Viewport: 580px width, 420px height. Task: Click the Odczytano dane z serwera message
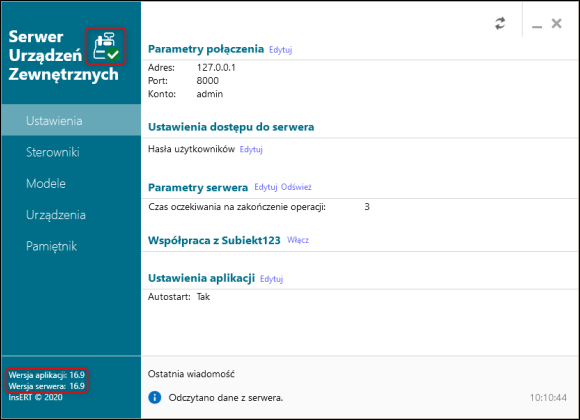tap(226, 398)
